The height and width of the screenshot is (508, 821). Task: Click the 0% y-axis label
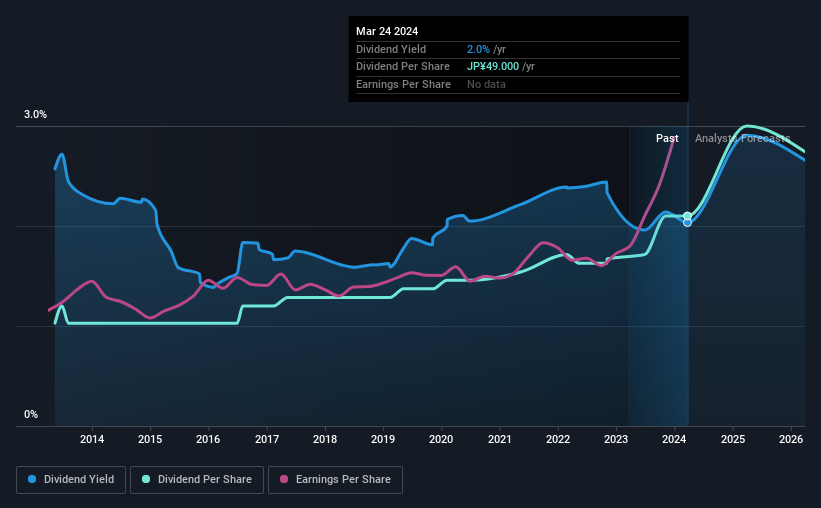(31, 414)
